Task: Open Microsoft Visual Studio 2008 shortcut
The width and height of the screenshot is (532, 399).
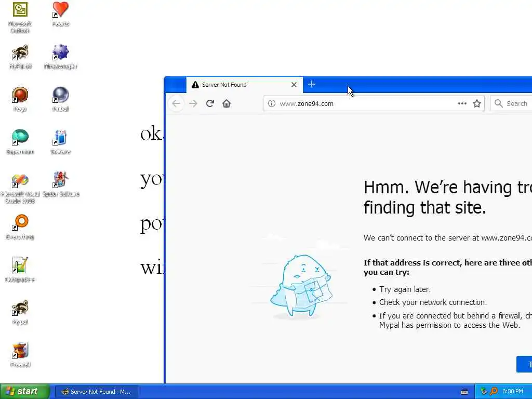Action: pyautogui.click(x=20, y=188)
